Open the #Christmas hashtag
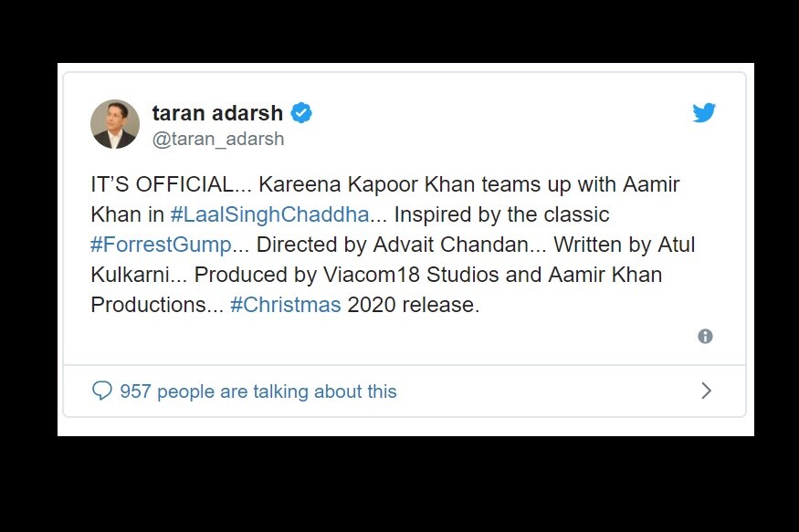The image size is (799, 532). 285,305
